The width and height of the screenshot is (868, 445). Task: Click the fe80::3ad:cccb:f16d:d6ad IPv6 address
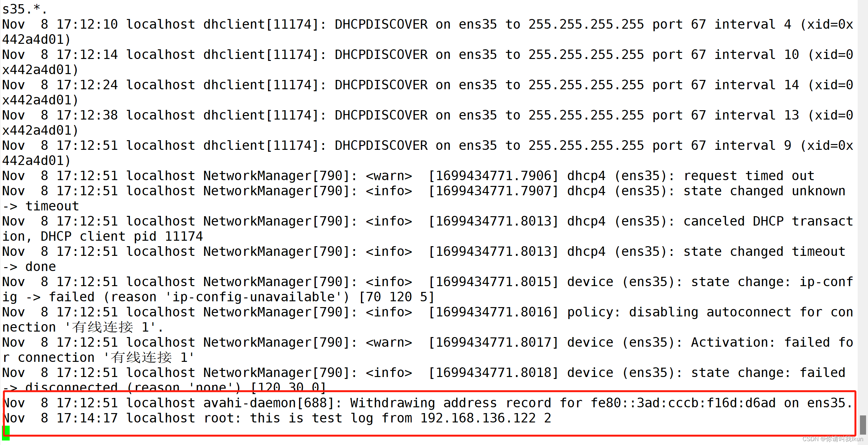[683, 403]
